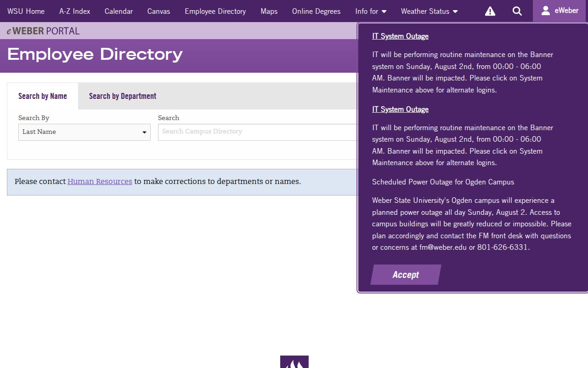Open the eWeber user account button
This screenshot has height=368, width=588.
coord(560,11)
